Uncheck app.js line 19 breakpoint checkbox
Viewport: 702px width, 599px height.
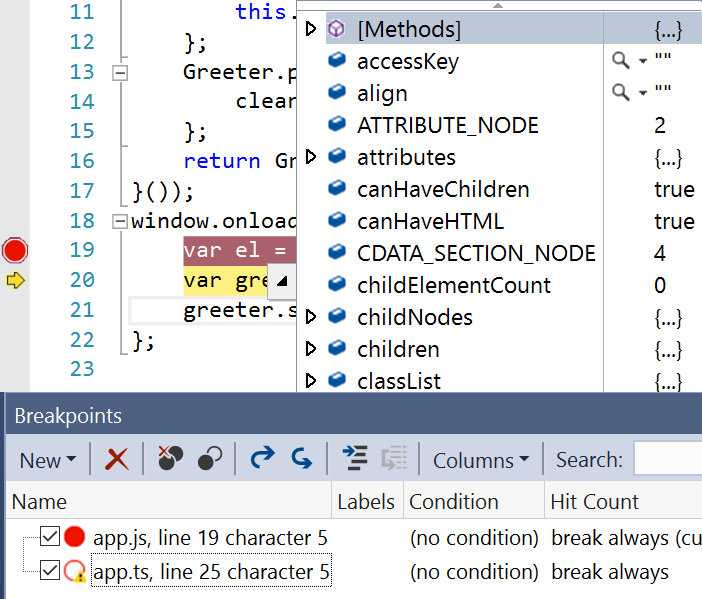coord(50,536)
